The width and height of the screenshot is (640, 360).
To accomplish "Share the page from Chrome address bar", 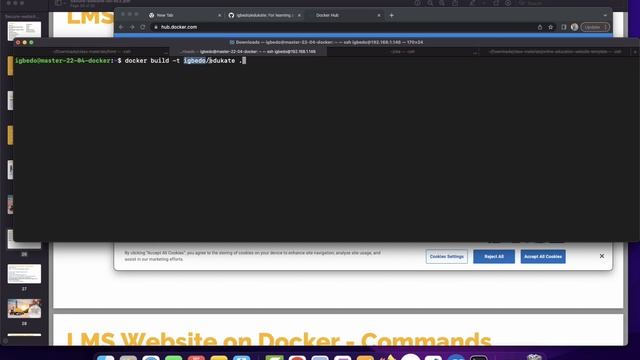I will tap(540, 27).
